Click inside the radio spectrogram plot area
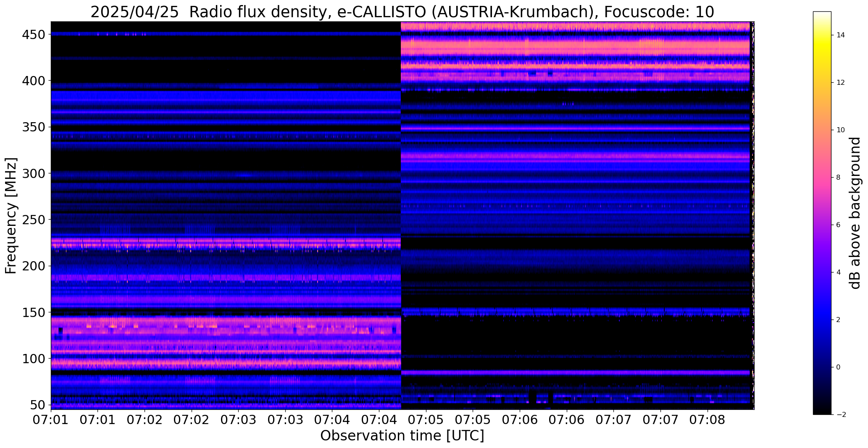The image size is (868, 448). point(402,215)
